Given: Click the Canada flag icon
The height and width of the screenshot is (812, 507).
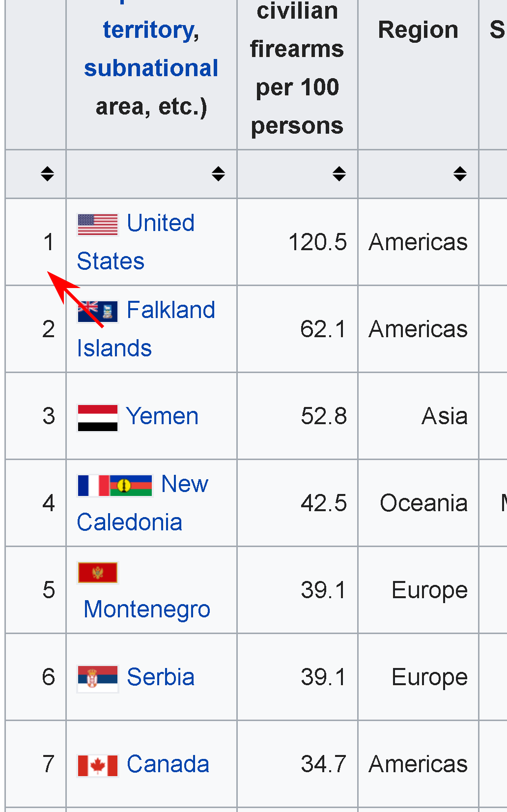Looking at the screenshot, I should click(98, 766).
